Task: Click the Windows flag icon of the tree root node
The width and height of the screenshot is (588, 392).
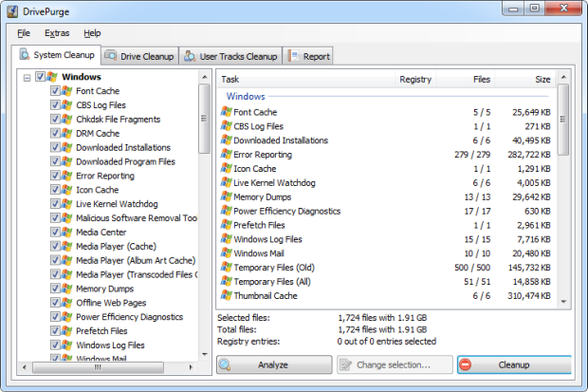Action: click(x=52, y=77)
